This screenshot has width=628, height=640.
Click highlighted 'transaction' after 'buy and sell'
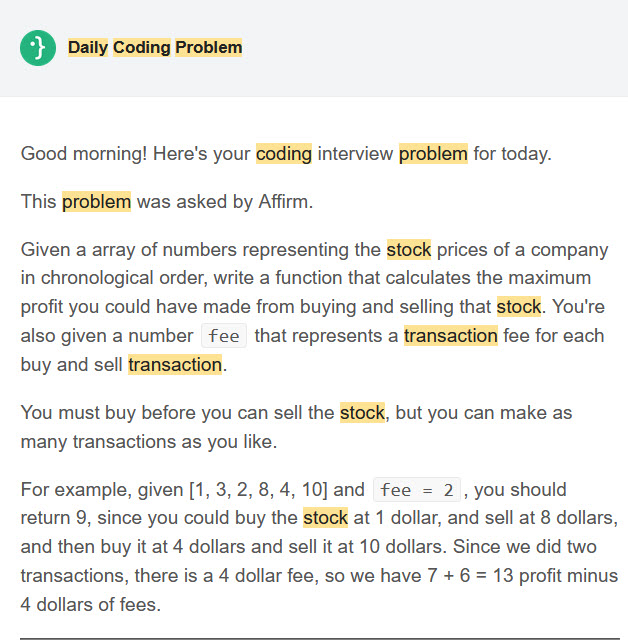pyautogui.click(x=175, y=365)
